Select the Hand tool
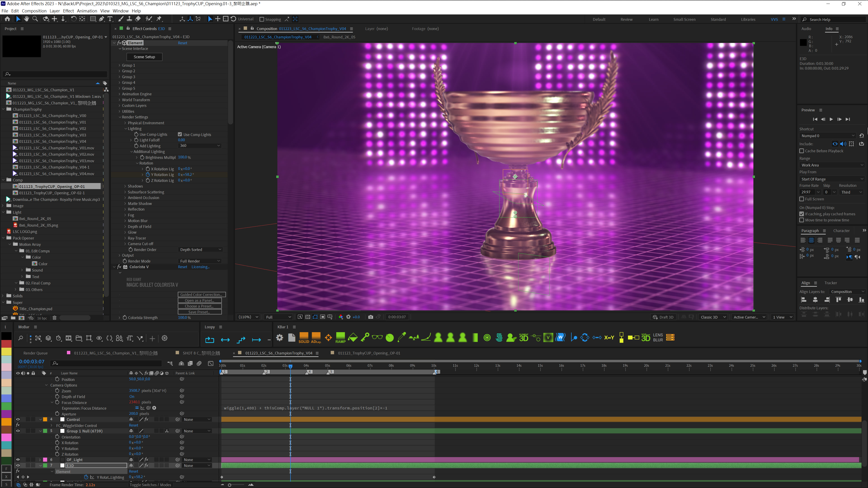The width and height of the screenshot is (868, 488). point(27,19)
